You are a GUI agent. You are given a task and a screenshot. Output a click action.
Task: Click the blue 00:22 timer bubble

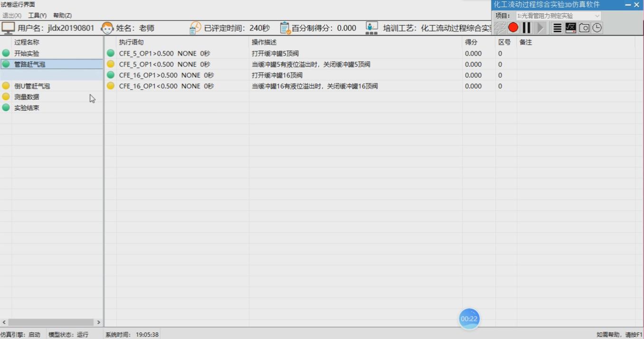pyautogui.click(x=469, y=319)
